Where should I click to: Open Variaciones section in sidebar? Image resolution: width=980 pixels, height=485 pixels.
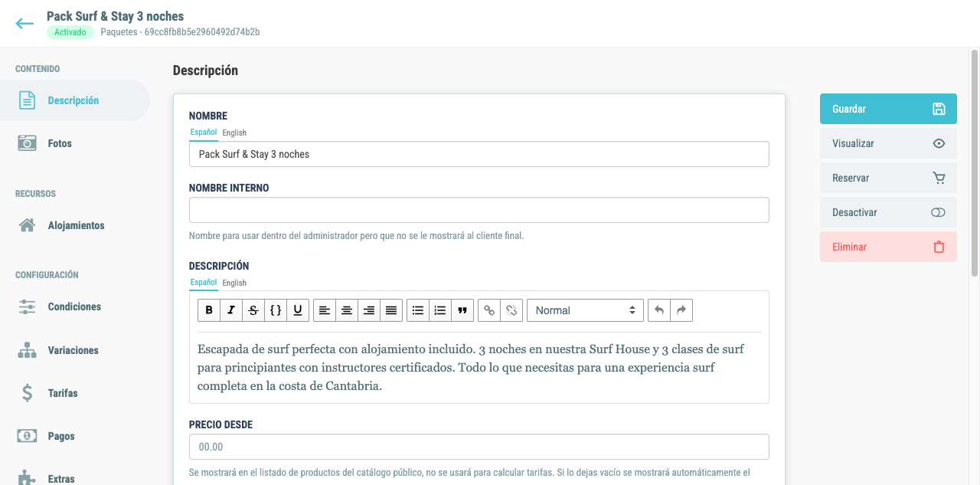pyautogui.click(x=74, y=350)
